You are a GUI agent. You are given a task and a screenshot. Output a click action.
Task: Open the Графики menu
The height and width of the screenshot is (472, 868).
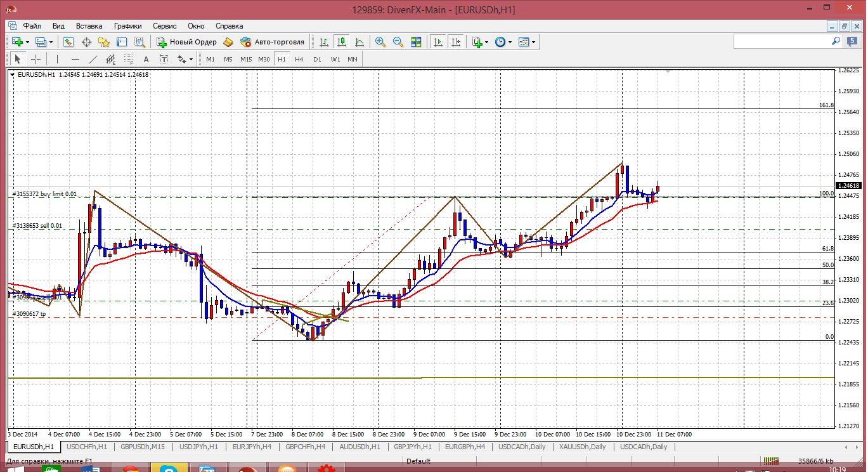127,26
